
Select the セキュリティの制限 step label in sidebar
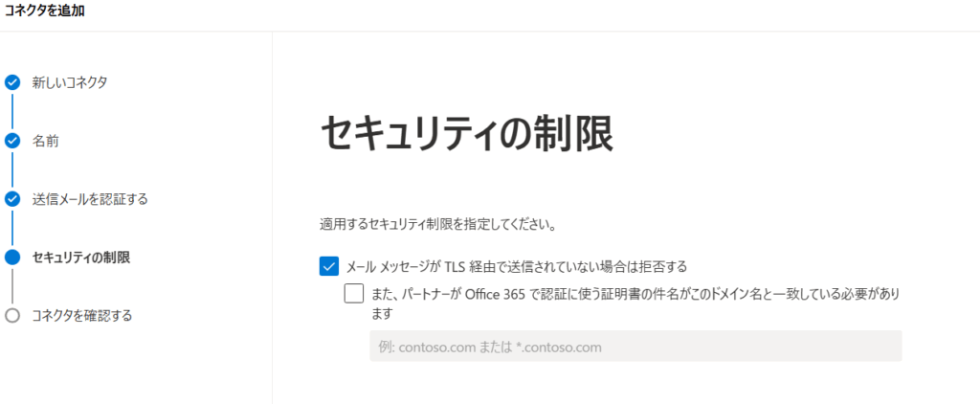pyautogui.click(x=81, y=257)
